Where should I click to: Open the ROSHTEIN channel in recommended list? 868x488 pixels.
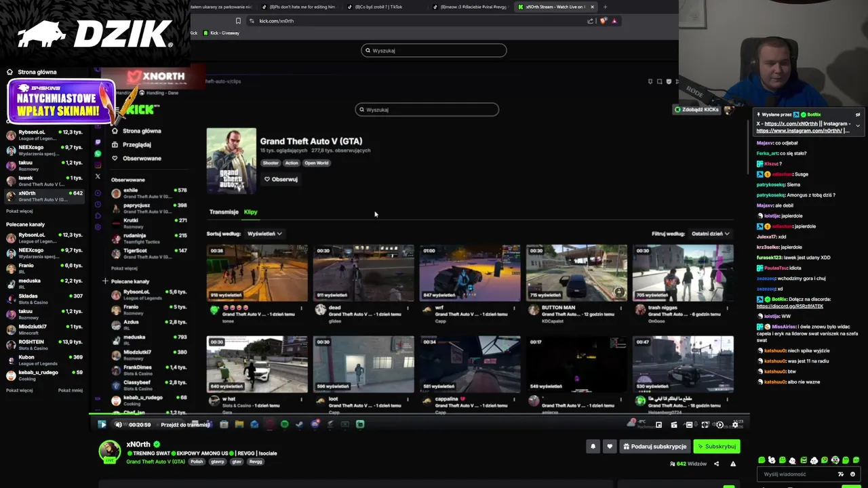coord(44,345)
